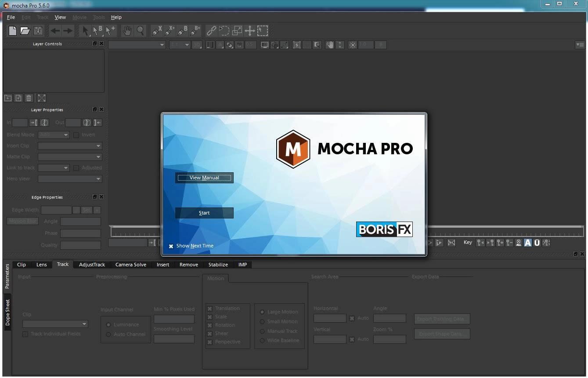
Task: Click the Export Shape Data button
Action: tap(442, 334)
